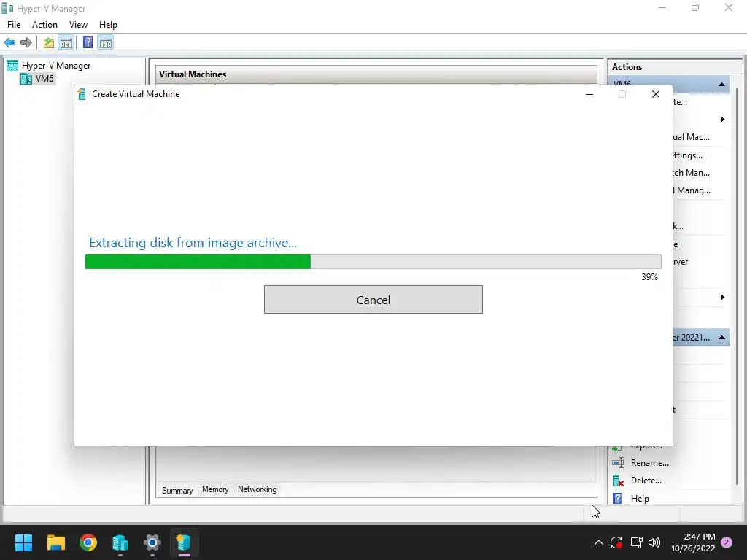Expand the lower submenu arrow in Actions
This screenshot has height=560, width=747.
click(x=722, y=297)
